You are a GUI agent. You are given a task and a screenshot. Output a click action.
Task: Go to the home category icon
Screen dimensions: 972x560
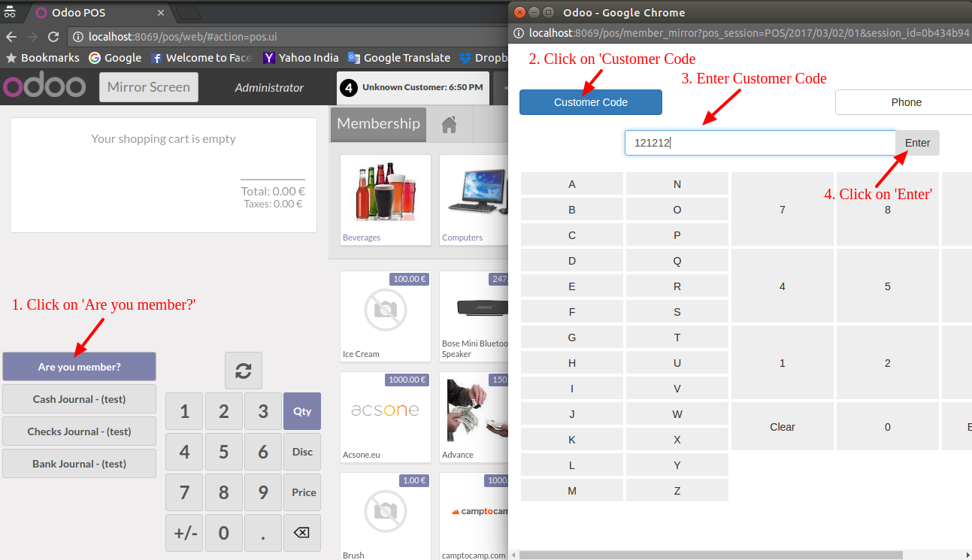point(450,125)
